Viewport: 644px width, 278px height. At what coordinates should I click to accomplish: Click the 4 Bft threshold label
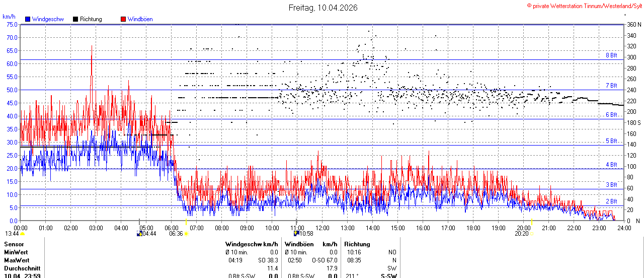[611, 165]
